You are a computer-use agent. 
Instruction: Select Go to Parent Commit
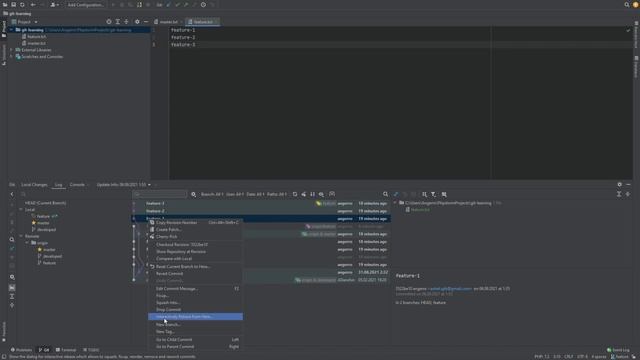click(195, 347)
